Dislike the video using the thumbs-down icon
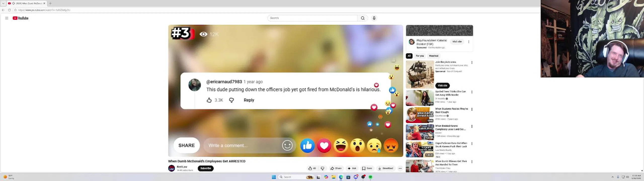 (323, 168)
